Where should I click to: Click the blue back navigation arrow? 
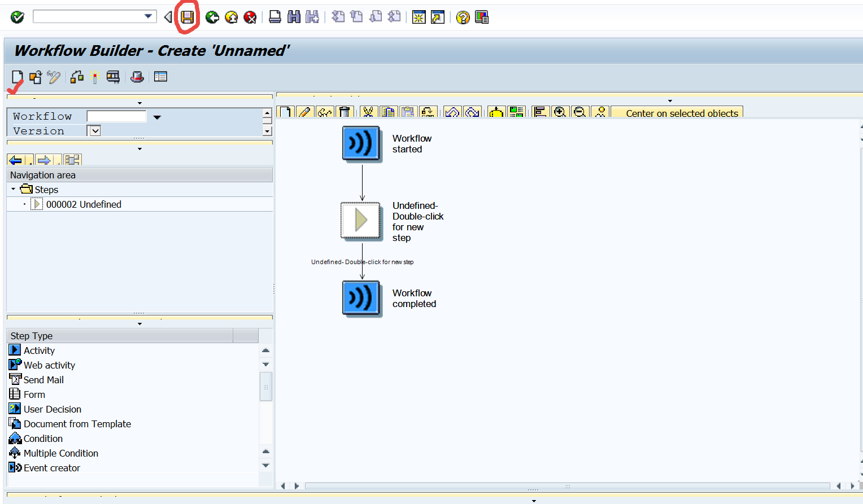tap(15, 160)
